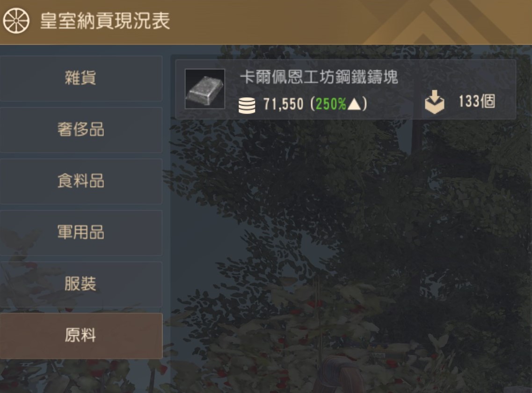
Task: Switch to the 奢侈品 category tab
Action: click(81, 130)
